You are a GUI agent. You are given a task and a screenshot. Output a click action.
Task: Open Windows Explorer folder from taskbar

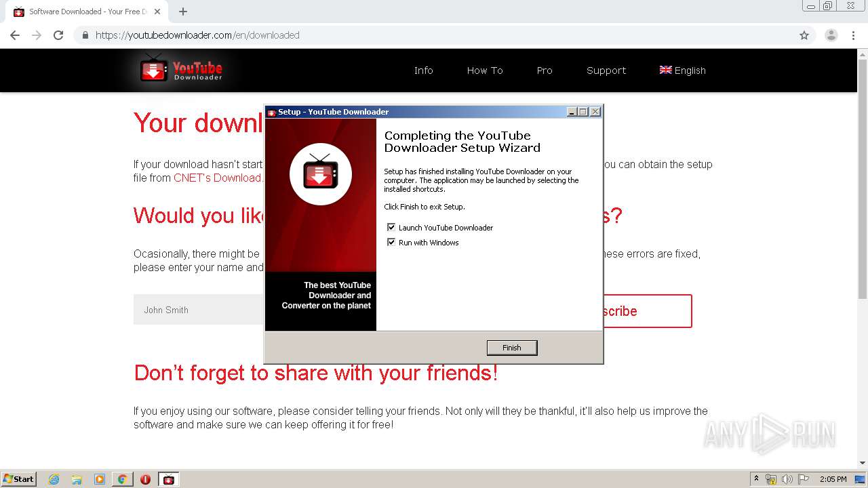point(77,479)
